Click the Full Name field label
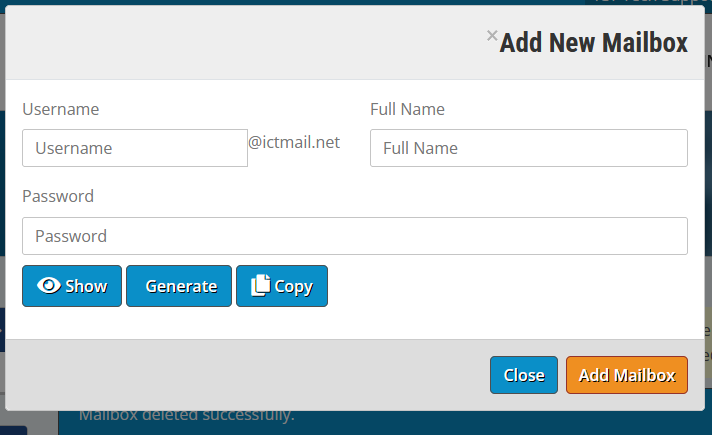The height and width of the screenshot is (435, 712). point(407,109)
